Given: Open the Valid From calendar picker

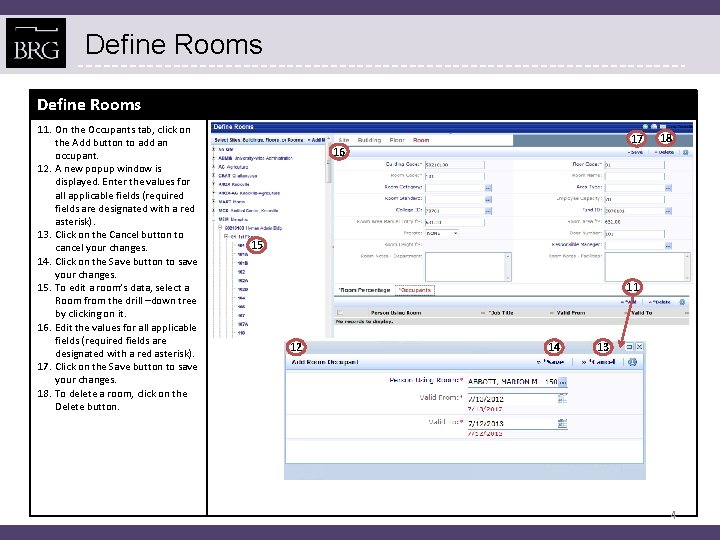Looking at the screenshot, I should point(562,399).
